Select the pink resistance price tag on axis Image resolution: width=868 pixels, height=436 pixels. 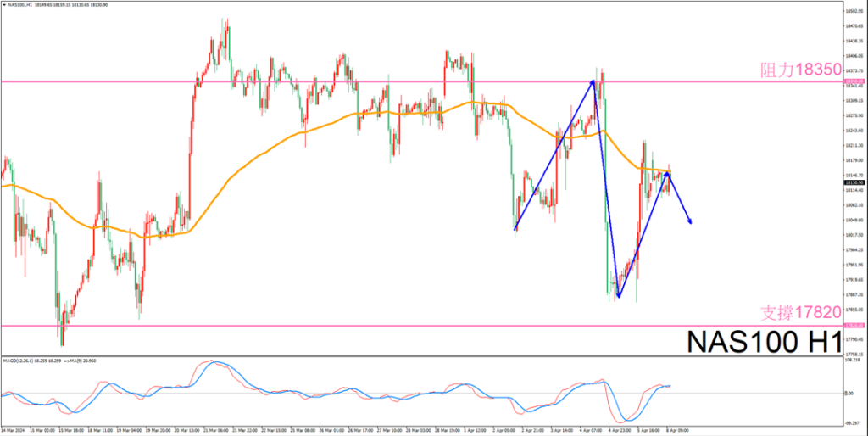(x=853, y=81)
